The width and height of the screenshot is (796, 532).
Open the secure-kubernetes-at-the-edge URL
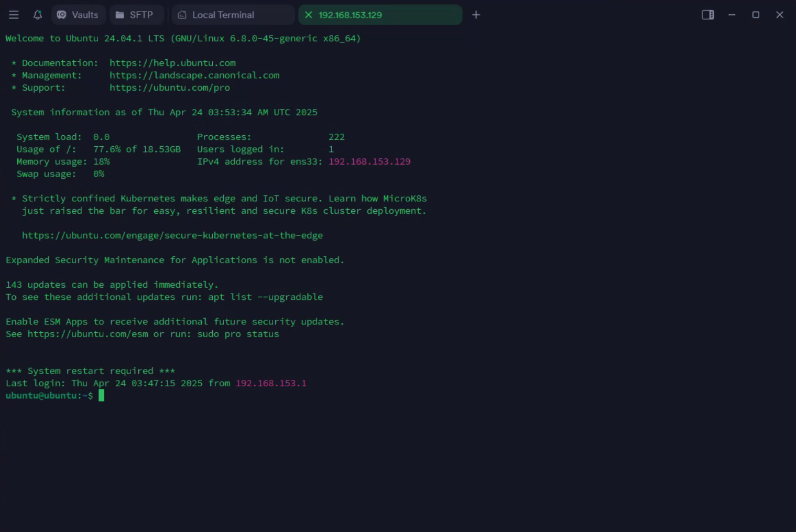(172, 235)
